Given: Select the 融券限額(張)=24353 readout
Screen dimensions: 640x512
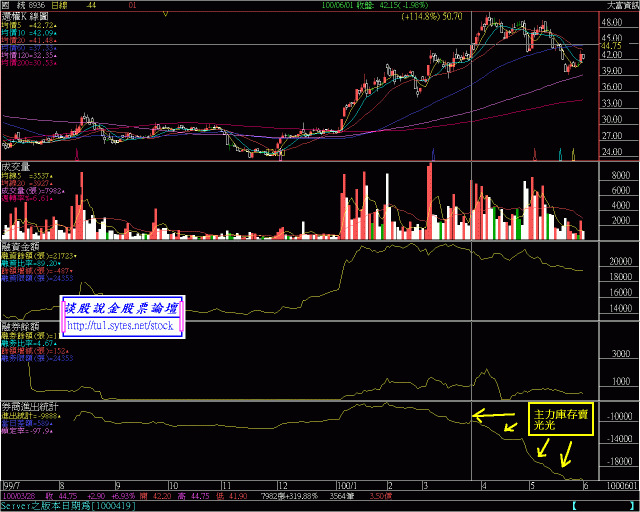Looking at the screenshot, I should click(x=37, y=358).
